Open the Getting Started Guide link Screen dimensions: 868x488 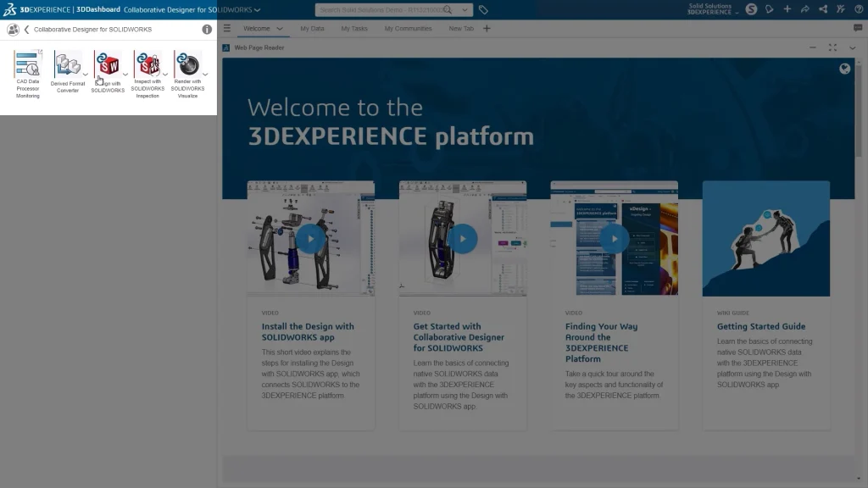pos(761,326)
